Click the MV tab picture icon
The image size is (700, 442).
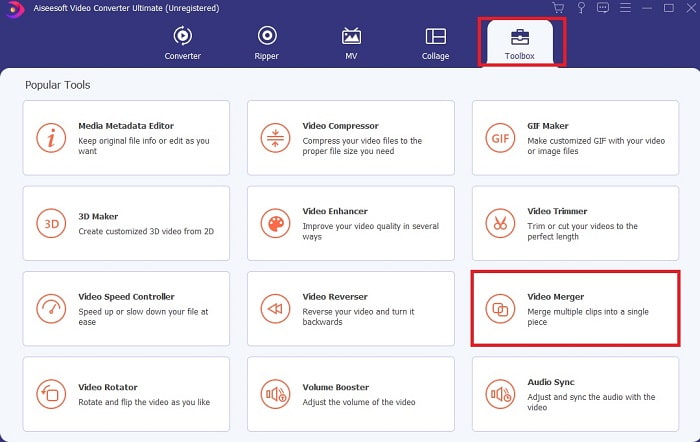click(x=351, y=36)
